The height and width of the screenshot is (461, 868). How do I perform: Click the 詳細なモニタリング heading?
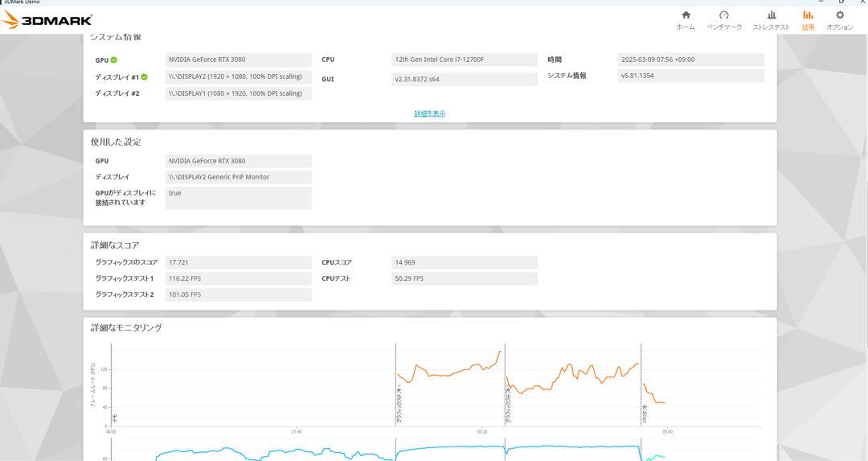click(x=126, y=328)
